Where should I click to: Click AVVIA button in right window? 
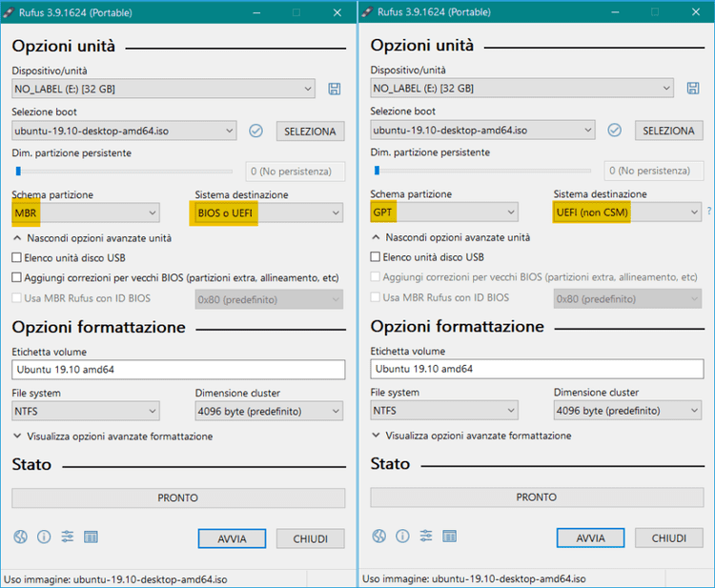(x=590, y=537)
